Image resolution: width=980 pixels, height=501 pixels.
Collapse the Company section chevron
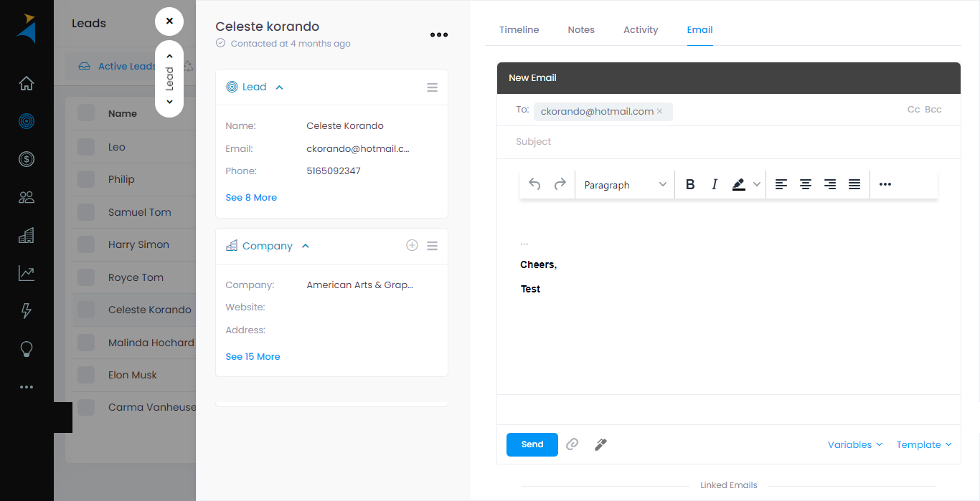click(305, 245)
